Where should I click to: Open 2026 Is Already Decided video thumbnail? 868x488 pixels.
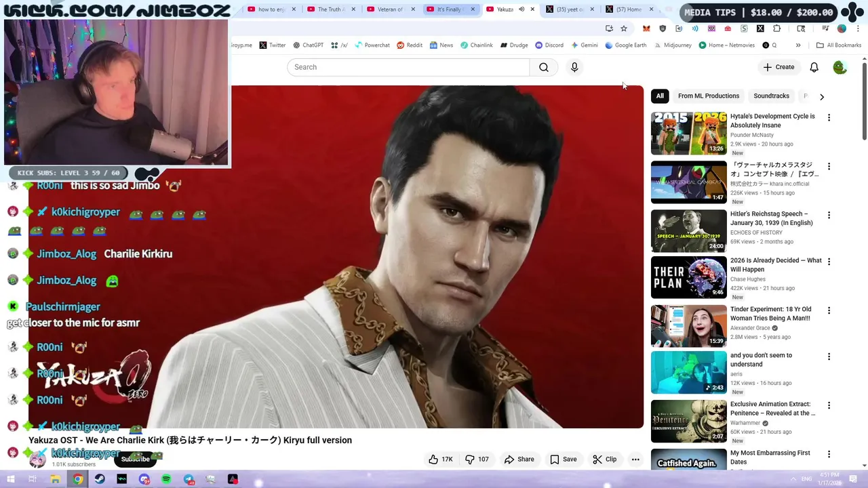click(688, 277)
